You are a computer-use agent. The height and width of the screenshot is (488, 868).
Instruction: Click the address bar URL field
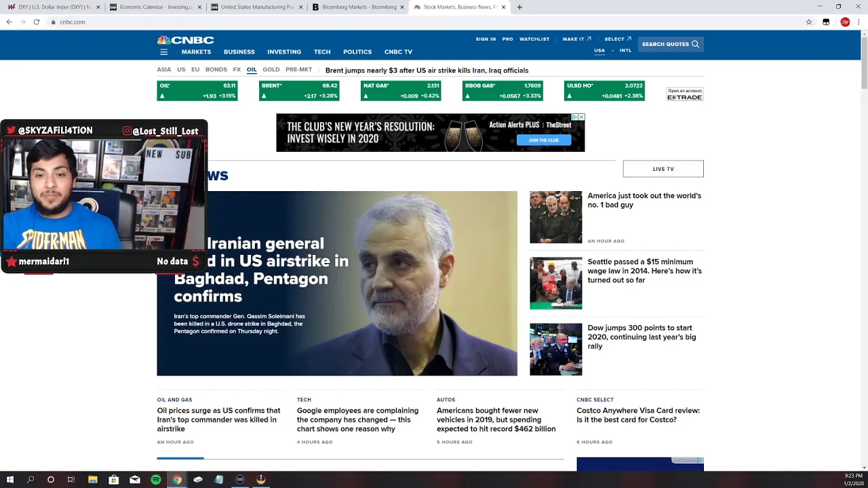click(x=427, y=22)
